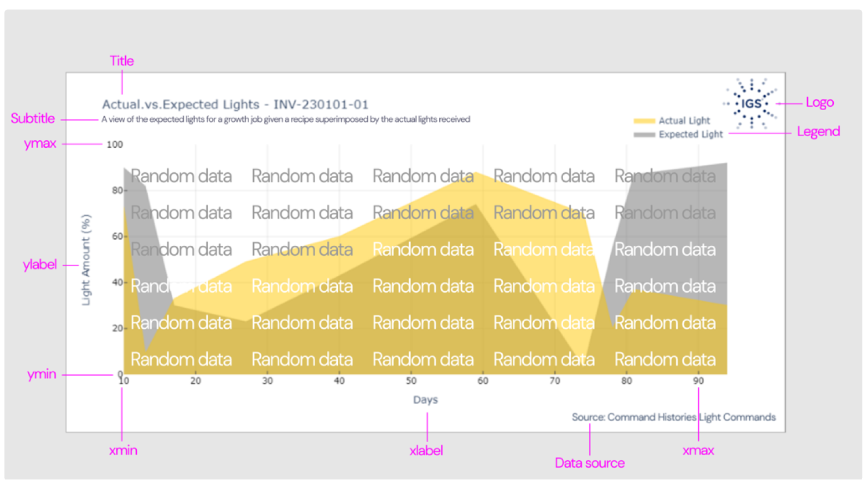Click the gray Expected Light legend swatch
Viewport: 868px width, 487px height.
click(x=644, y=135)
